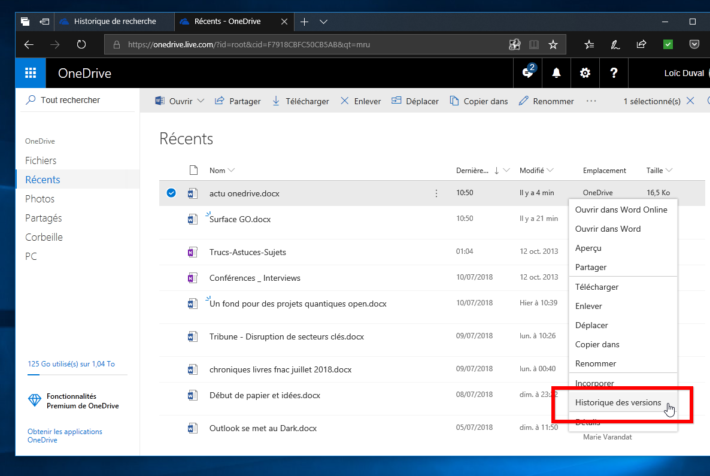Click Télécharger in the toolbar
710x476 pixels.
point(301,101)
